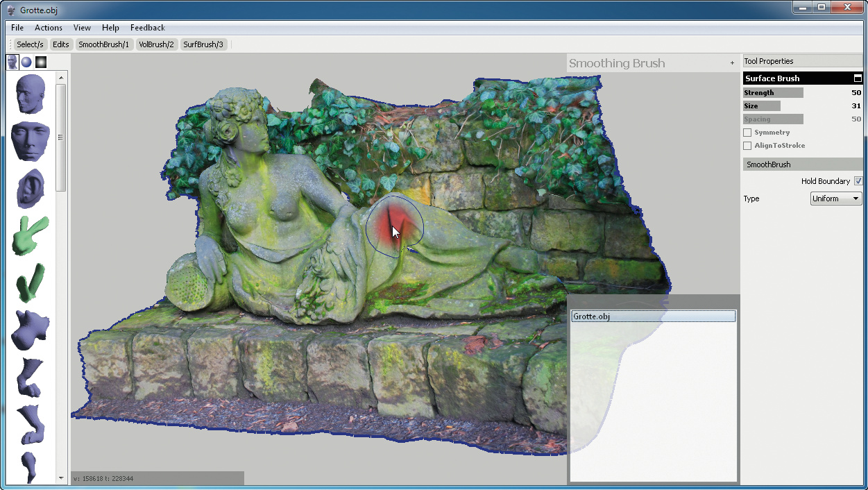The height and width of the screenshot is (490, 868).
Task: Open the Feedback menu
Action: point(147,28)
